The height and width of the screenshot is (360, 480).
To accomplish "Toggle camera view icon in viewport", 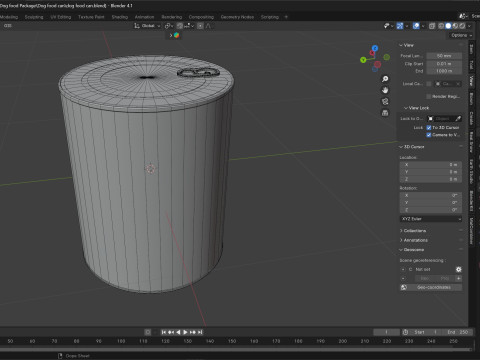I will coord(385,102).
